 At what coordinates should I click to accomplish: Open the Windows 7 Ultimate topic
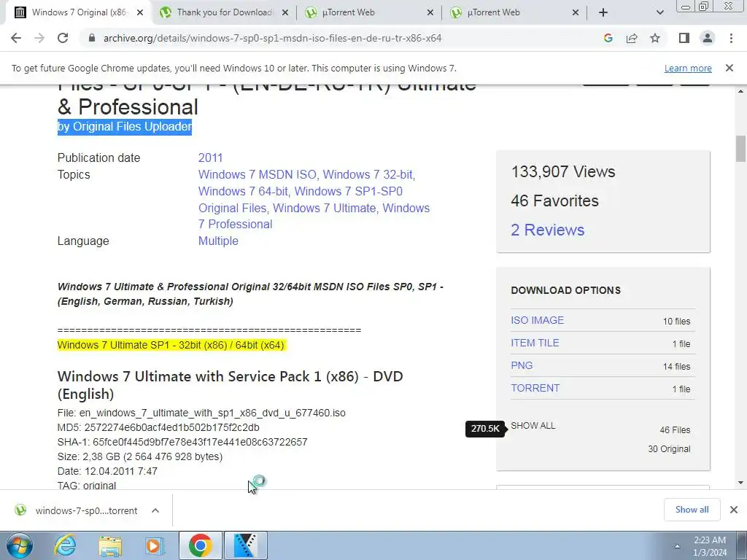click(x=325, y=208)
